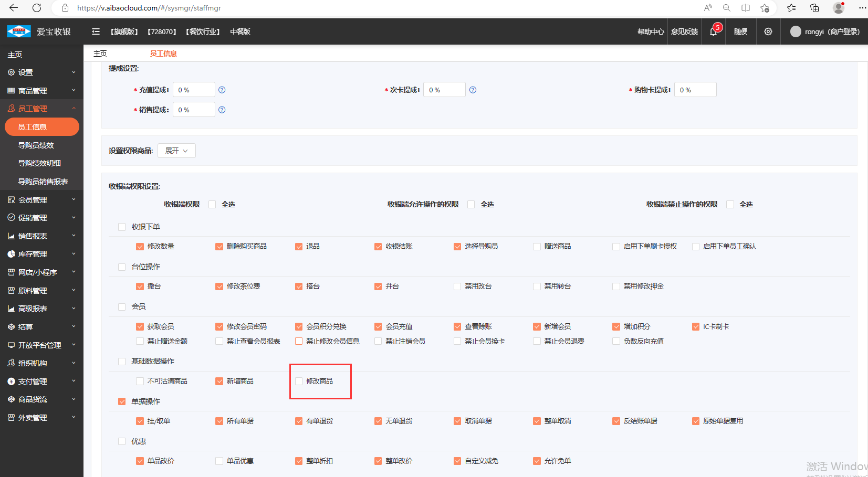The width and height of the screenshot is (868, 477).
Task: Click the 购物卡提成 input field
Action: click(x=695, y=90)
